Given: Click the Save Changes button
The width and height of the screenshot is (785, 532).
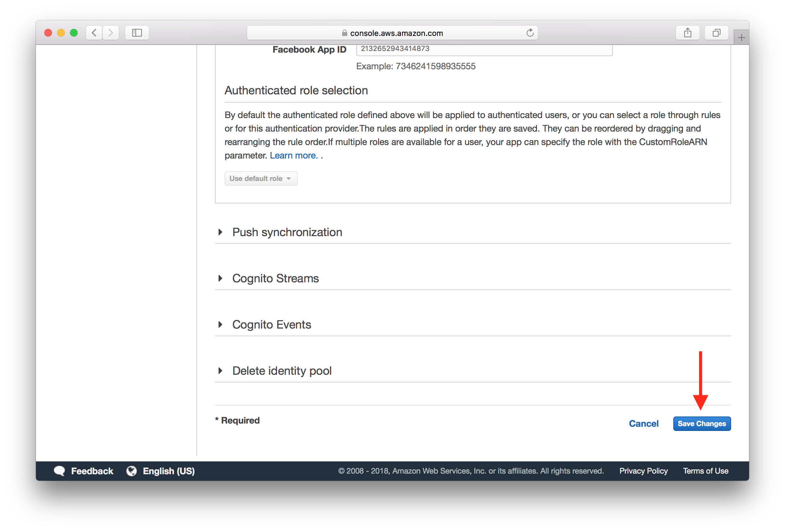Looking at the screenshot, I should [x=704, y=423].
